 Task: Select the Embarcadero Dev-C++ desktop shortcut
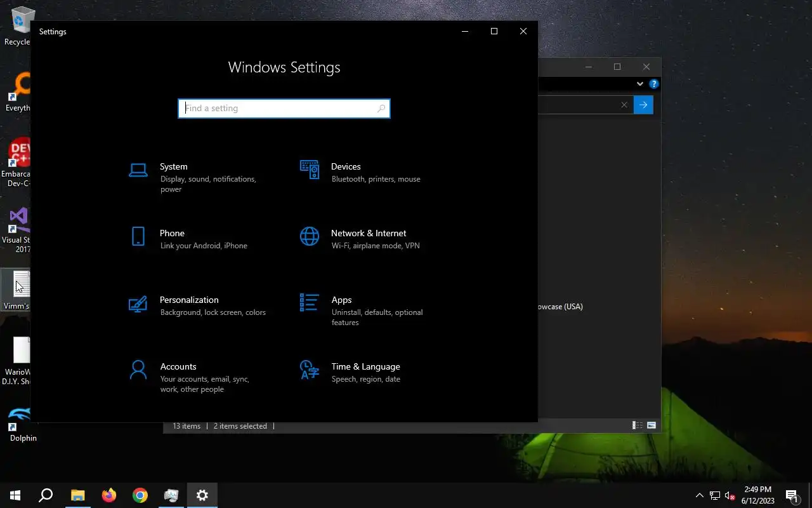18,163
